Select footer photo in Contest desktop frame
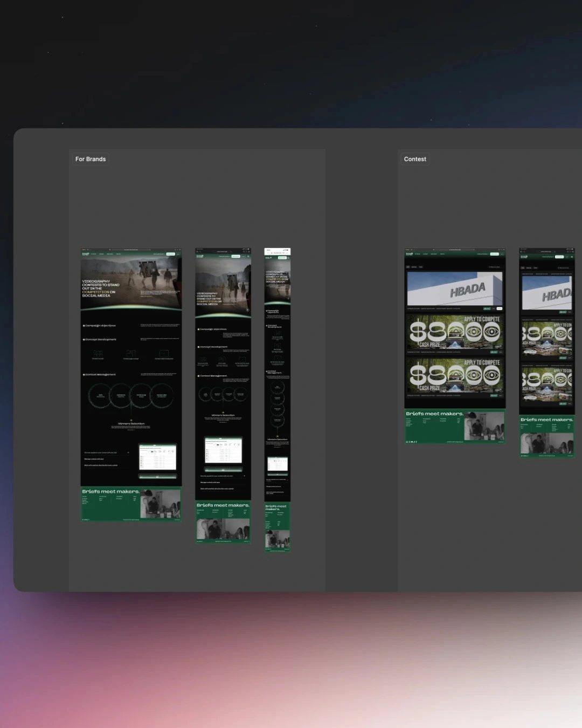Viewport: 582px width, 728px height. coord(484,427)
